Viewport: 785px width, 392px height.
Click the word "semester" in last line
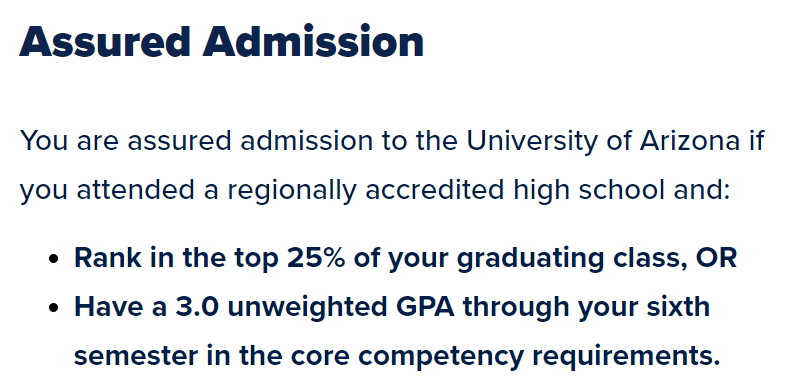(x=136, y=356)
